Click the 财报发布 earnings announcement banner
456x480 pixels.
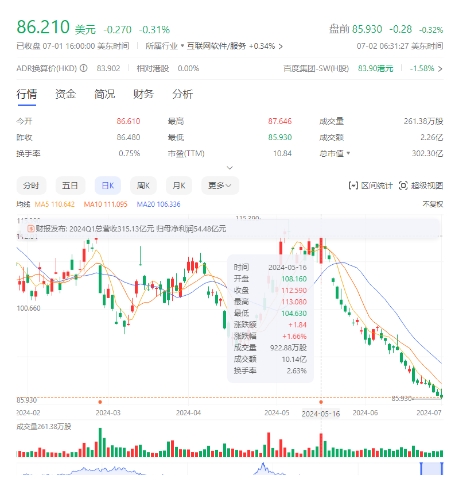click(x=230, y=229)
